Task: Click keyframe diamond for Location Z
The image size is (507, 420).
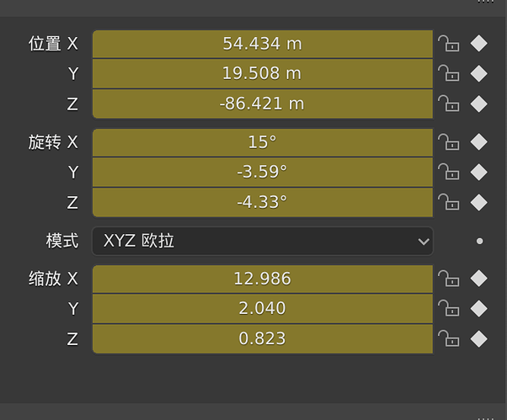Action: point(478,104)
